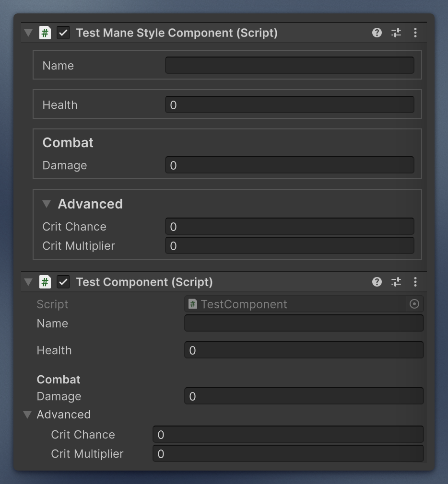The height and width of the screenshot is (484, 448).
Task: Click the Health field in Test Component
Action: point(304,350)
